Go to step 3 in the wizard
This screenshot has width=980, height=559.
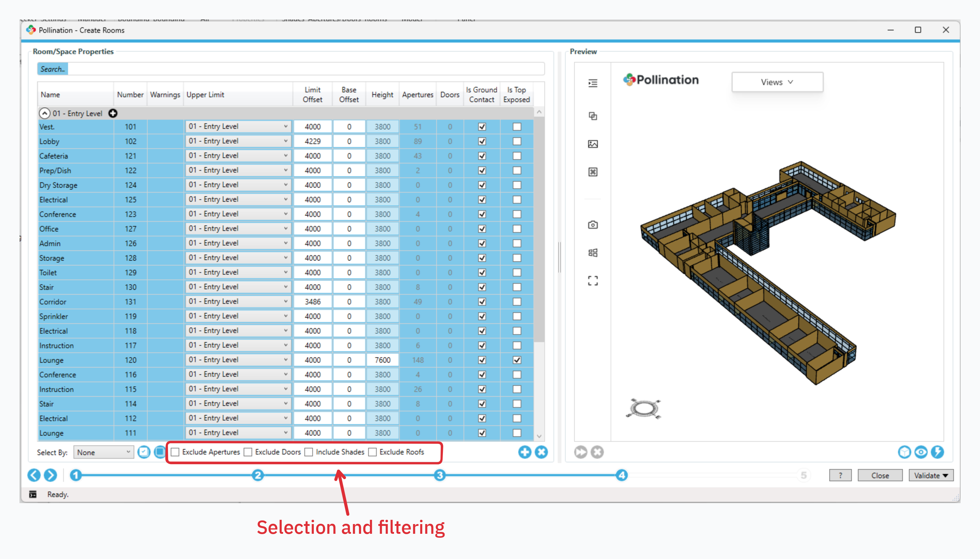[440, 475]
